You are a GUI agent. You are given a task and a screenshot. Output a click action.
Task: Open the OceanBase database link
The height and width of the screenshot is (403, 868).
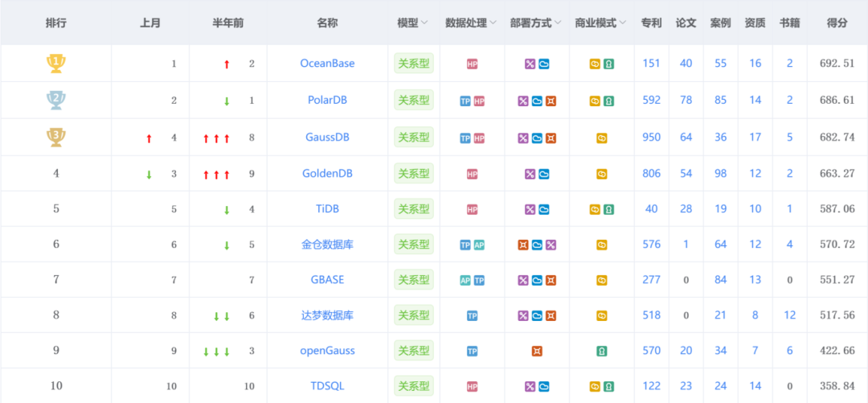click(x=327, y=64)
